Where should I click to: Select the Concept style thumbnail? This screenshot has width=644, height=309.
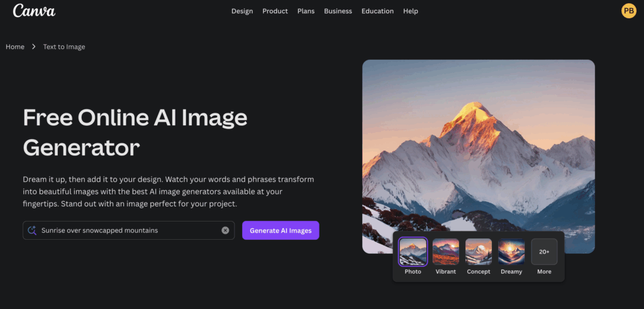tap(479, 252)
